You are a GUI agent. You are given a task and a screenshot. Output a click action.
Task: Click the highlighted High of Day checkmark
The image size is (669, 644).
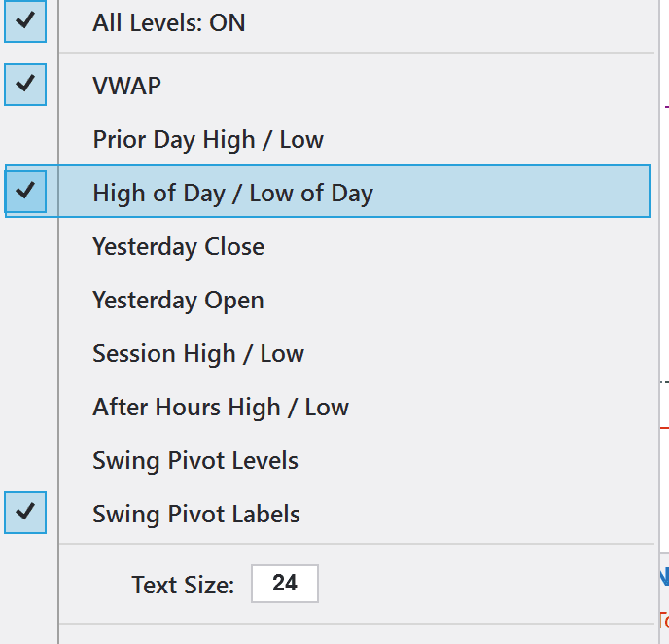(x=25, y=192)
